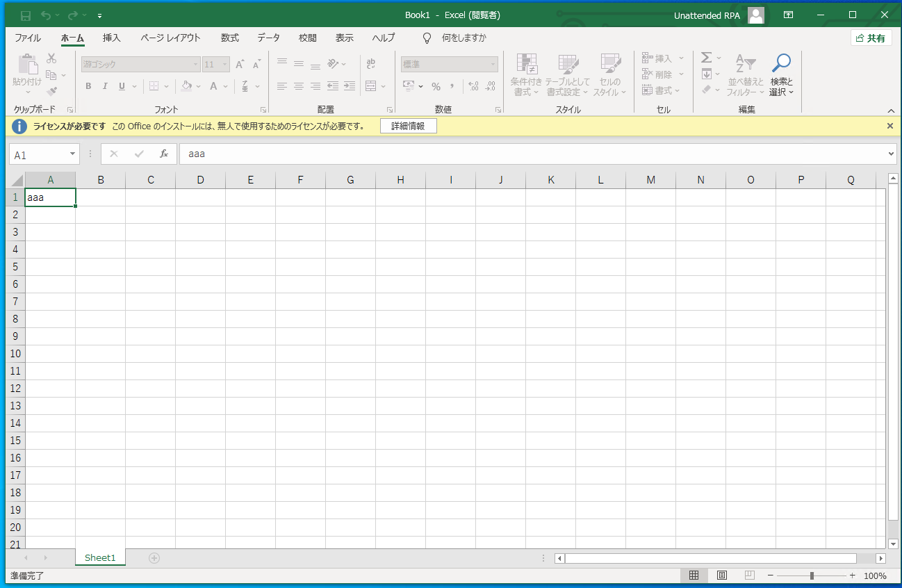This screenshot has height=588, width=902.
Task: Collapse the ribbon with the arrow
Action: click(x=891, y=111)
